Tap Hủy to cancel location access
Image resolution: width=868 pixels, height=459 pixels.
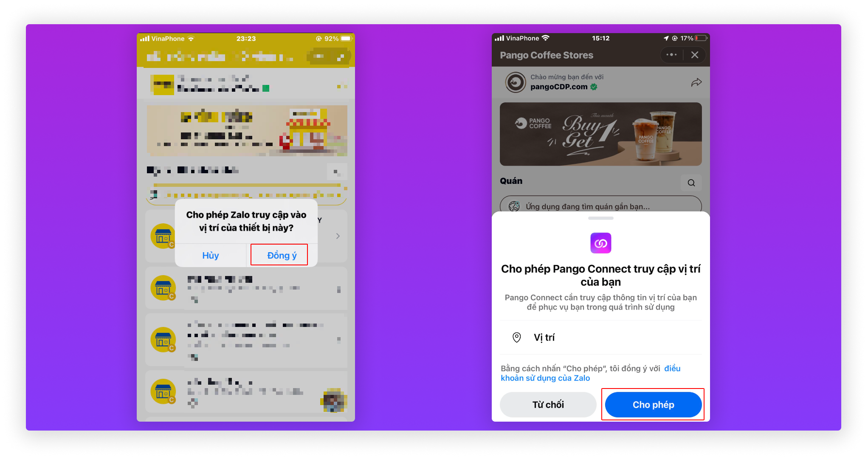pos(210,255)
